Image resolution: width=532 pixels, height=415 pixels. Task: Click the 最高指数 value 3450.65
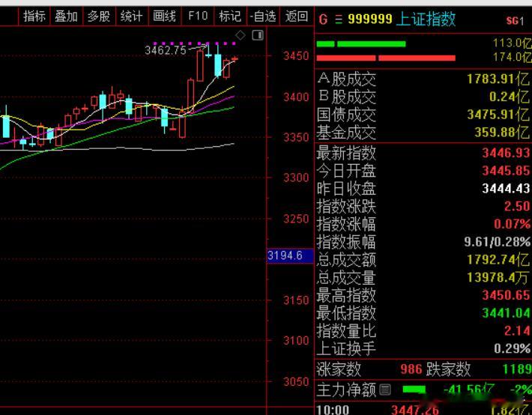506,295
